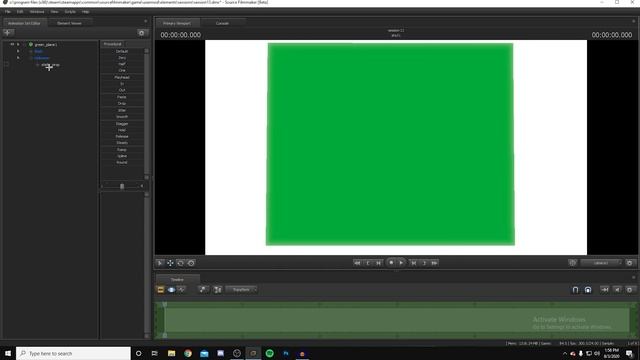Click the procedural preset strength slider handle

pos(122,187)
